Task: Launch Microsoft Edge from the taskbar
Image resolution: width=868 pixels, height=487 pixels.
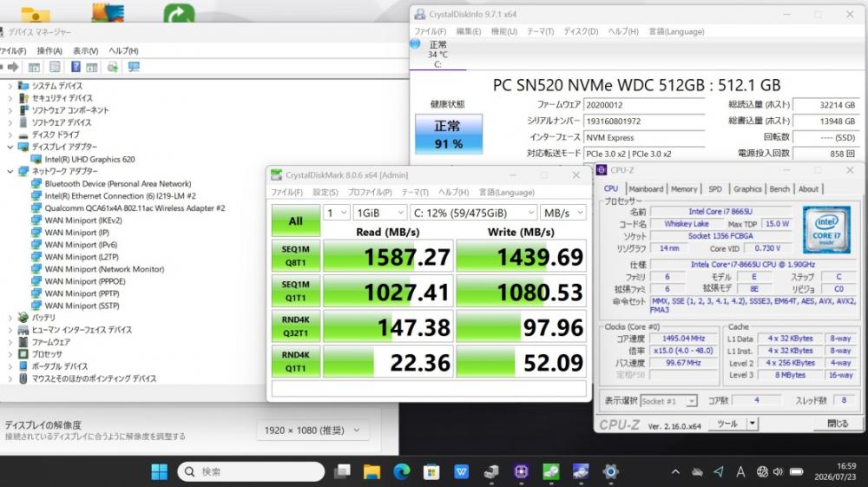Action: (x=401, y=471)
